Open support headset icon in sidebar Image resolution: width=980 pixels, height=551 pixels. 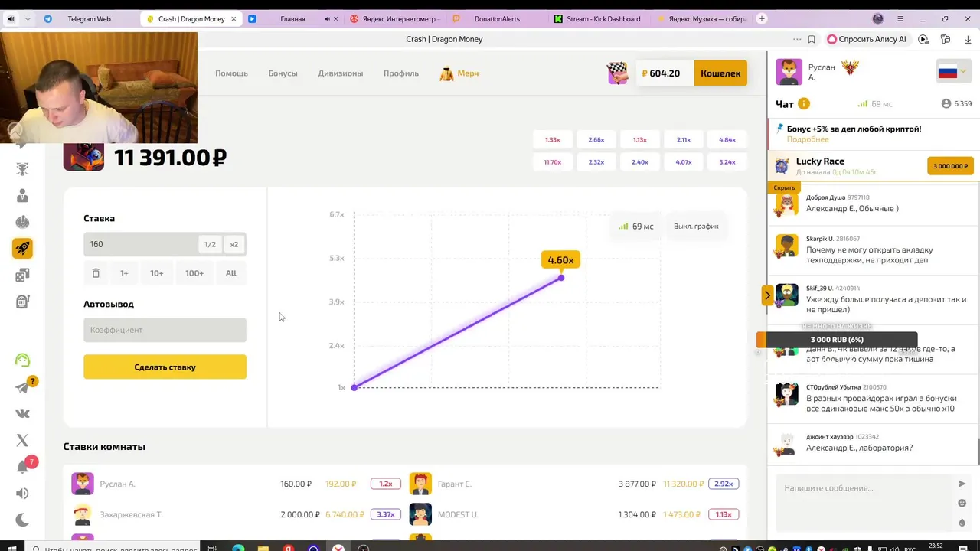(22, 360)
